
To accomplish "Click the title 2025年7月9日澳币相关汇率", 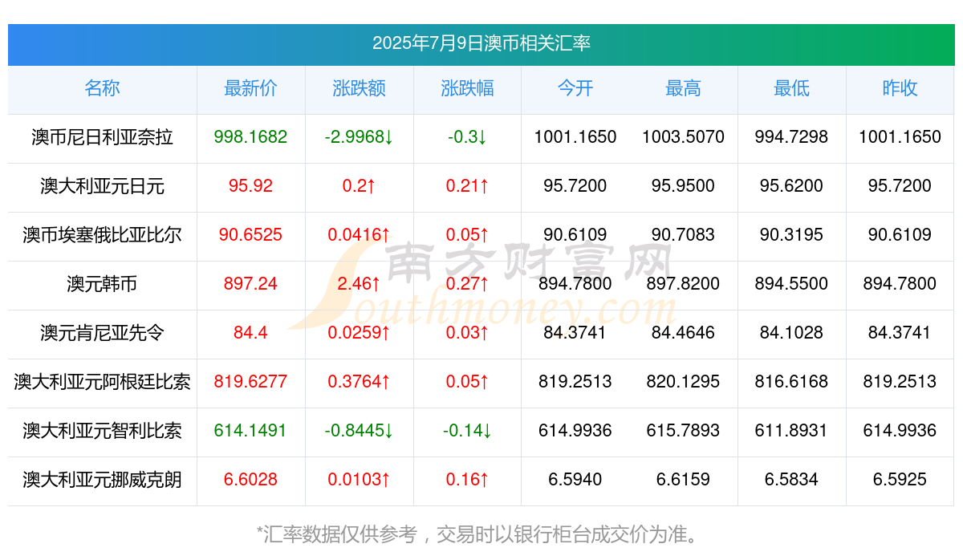I will point(481,43).
